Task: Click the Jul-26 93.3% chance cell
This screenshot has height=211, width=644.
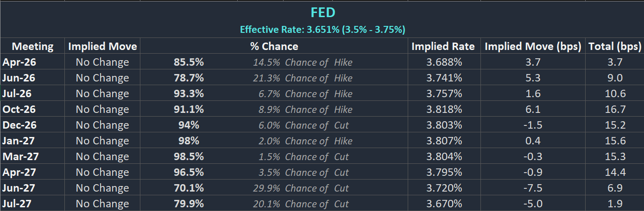Action: tap(189, 93)
